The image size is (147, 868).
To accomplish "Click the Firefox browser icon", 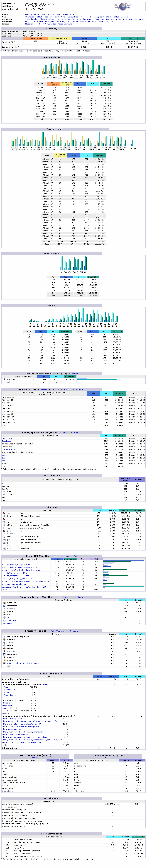I will pos(4,640).
